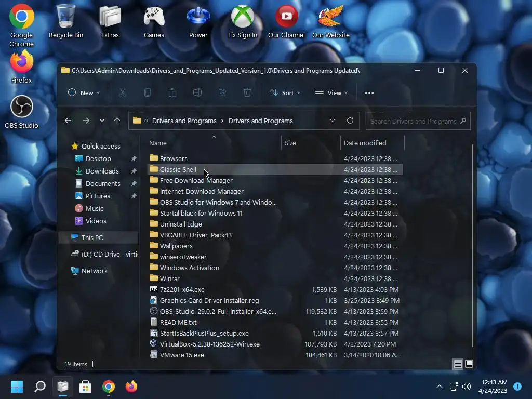Click the Share toolbar icon

click(222, 92)
